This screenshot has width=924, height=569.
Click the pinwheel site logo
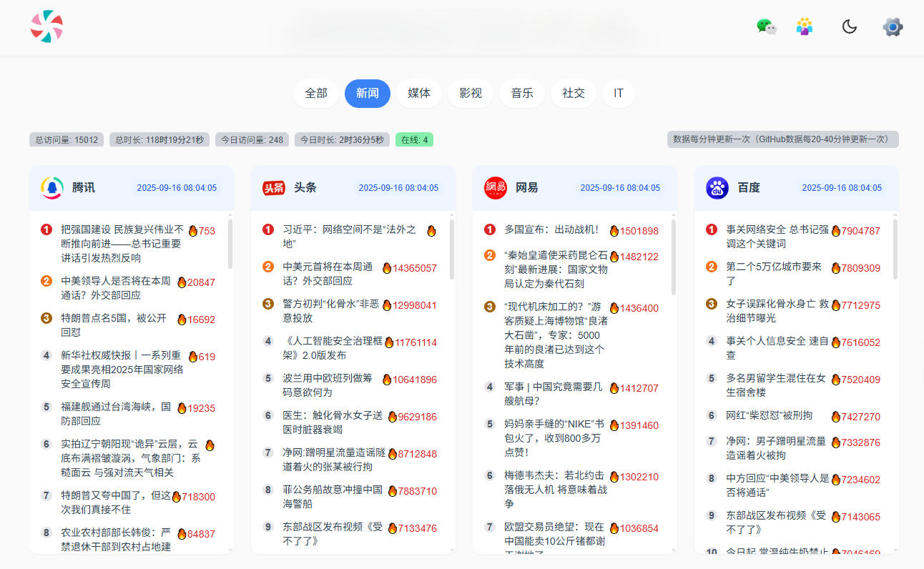pyautogui.click(x=46, y=26)
